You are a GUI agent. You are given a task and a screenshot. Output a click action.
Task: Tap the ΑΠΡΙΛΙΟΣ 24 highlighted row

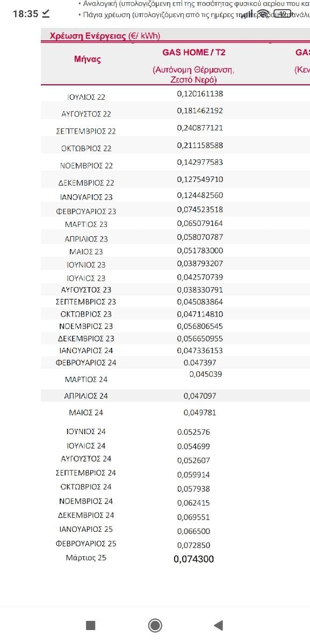pos(175,396)
